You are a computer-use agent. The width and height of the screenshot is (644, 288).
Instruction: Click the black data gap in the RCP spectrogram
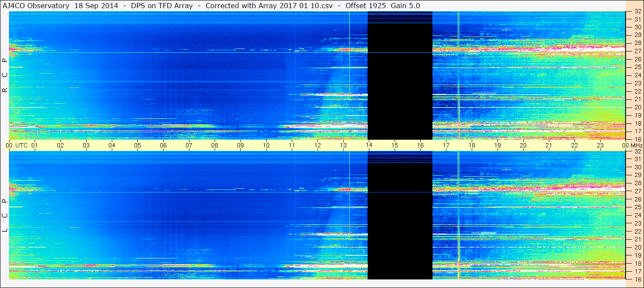click(x=400, y=81)
